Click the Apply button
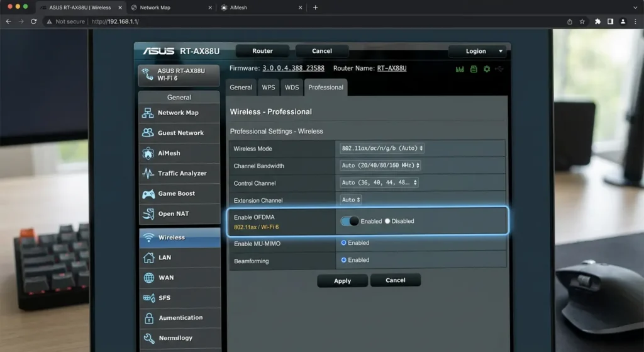This screenshot has width=644, height=352. (x=343, y=281)
